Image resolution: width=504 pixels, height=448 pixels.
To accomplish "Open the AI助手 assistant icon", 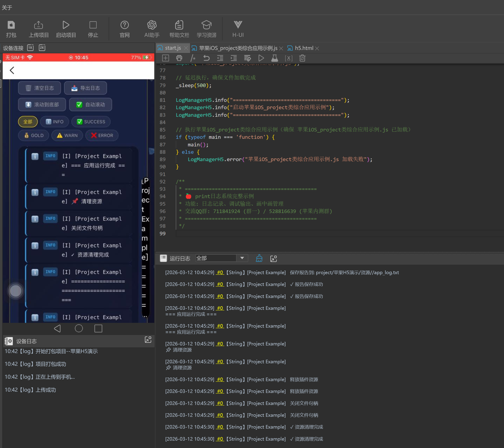I will (152, 25).
